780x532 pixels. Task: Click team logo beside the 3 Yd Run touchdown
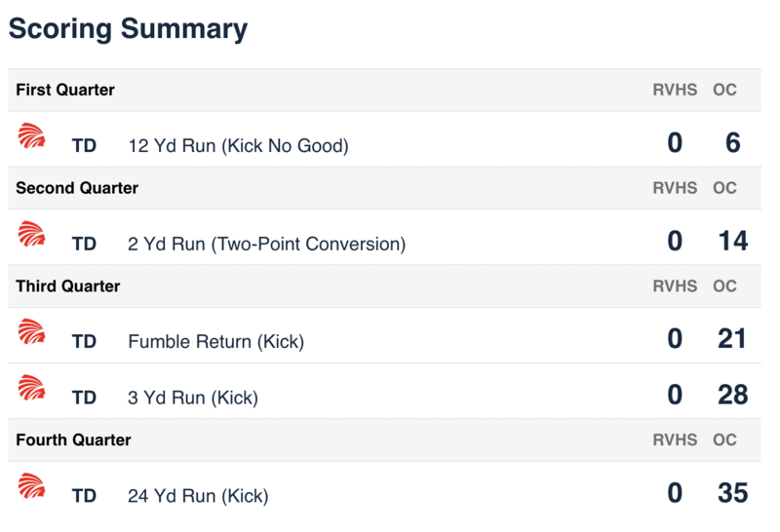point(31,389)
